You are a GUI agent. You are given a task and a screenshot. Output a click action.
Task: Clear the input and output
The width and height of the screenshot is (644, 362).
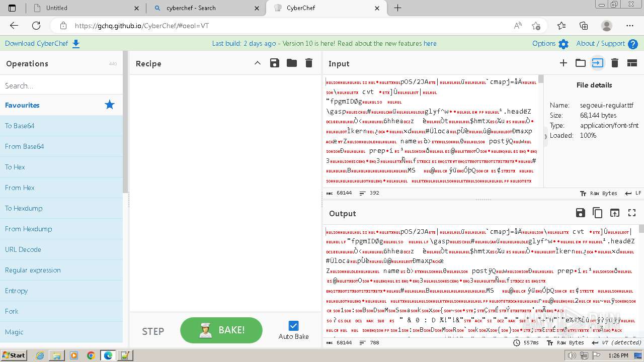[x=614, y=63]
